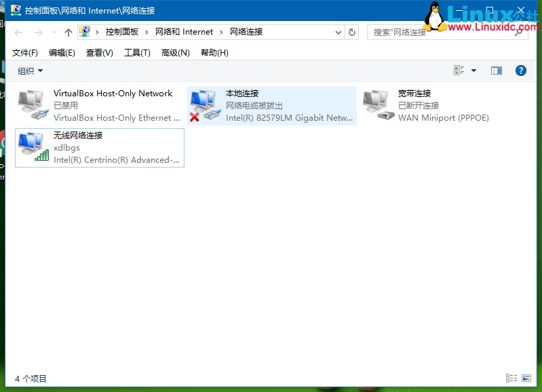Screen dimensions: 542x392
Task: Select the 本地连接 adapter icon
Action: click(205, 105)
